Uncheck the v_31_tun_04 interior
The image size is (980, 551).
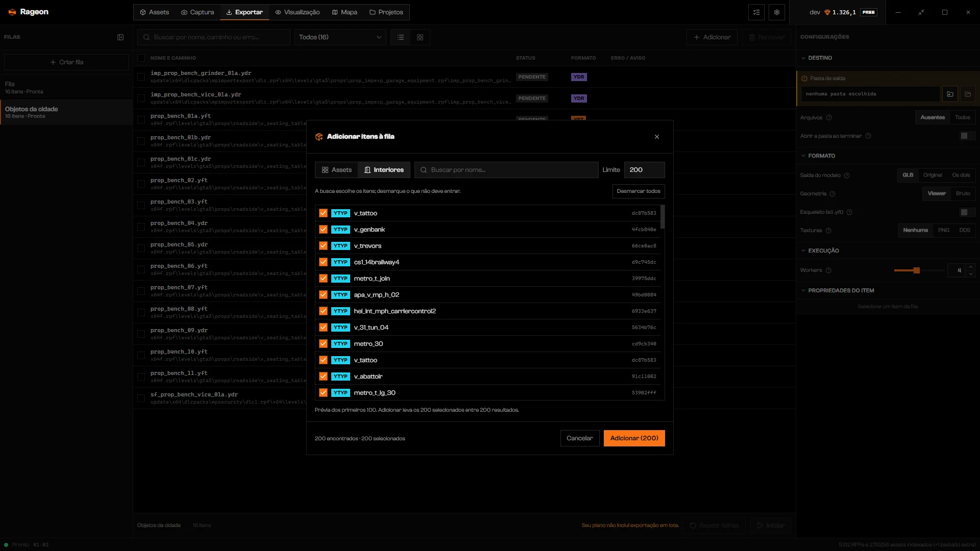click(323, 328)
